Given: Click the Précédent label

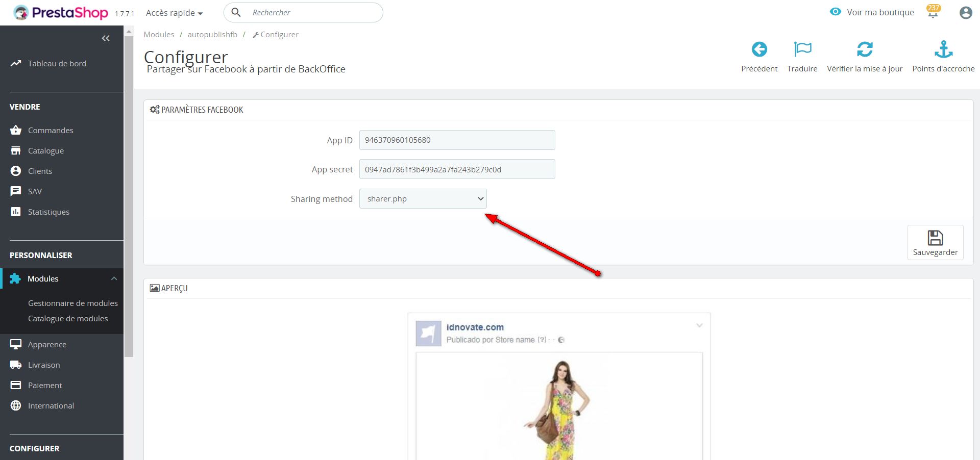Looking at the screenshot, I should tap(759, 68).
